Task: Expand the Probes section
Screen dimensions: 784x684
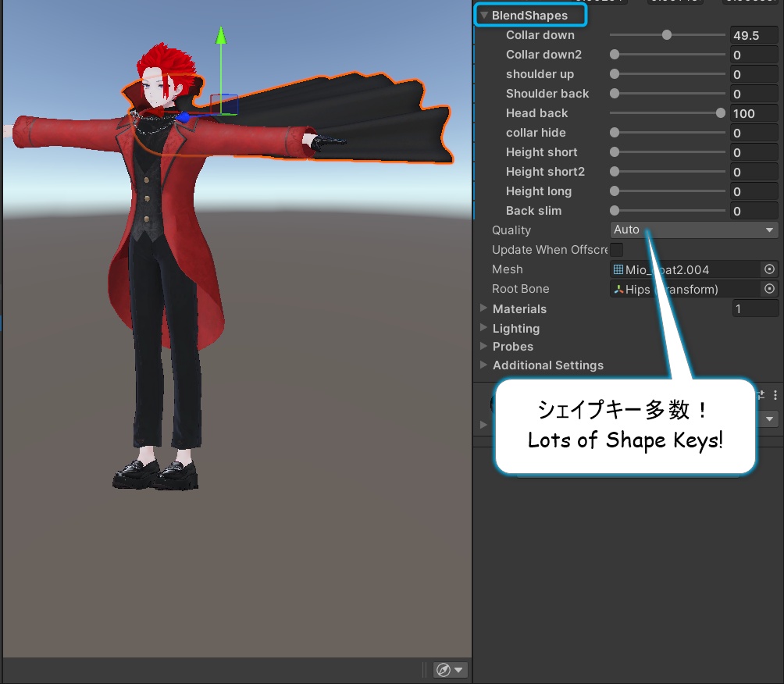Action: (x=483, y=346)
